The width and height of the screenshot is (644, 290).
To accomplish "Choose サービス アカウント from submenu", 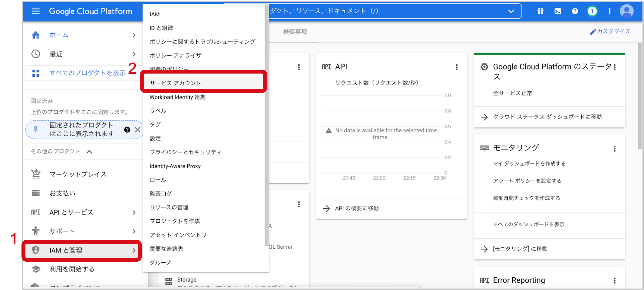I will [x=204, y=83].
